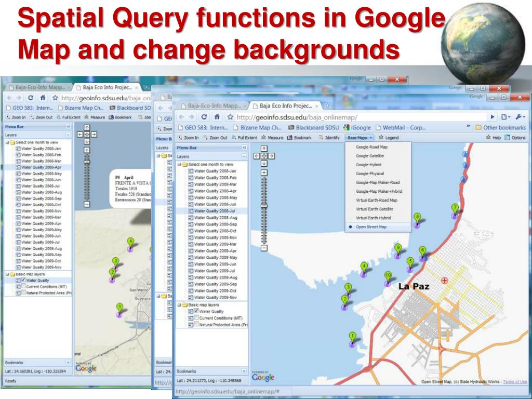532x399 pixels.
Task: Open Options in front window toolbar
Action: pyautogui.click(x=515, y=138)
